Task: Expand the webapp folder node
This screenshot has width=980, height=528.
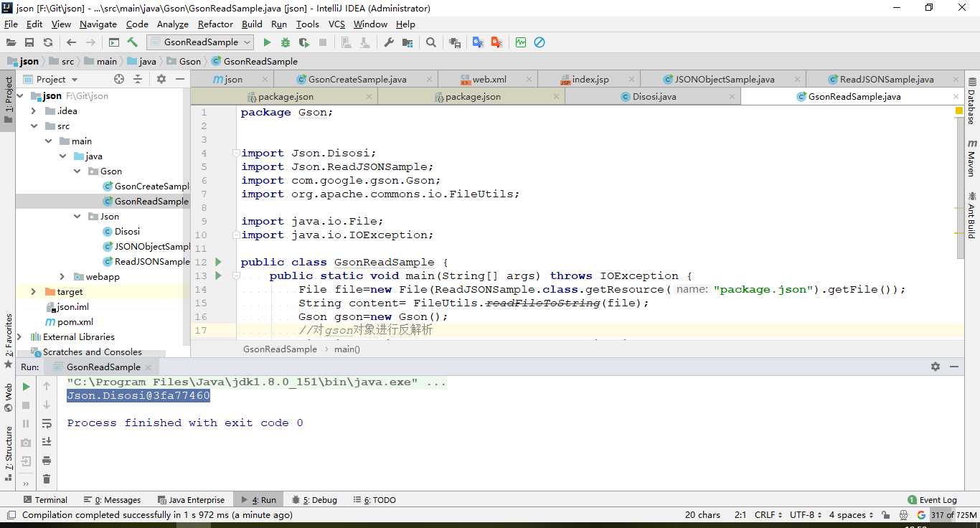Action: coord(62,277)
